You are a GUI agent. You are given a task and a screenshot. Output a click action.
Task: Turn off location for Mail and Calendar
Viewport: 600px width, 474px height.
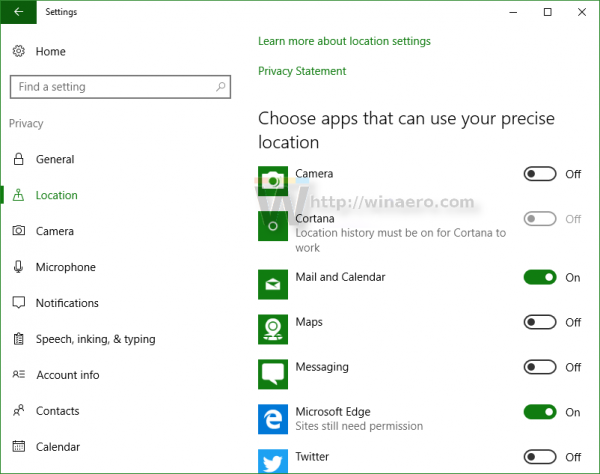(540, 277)
